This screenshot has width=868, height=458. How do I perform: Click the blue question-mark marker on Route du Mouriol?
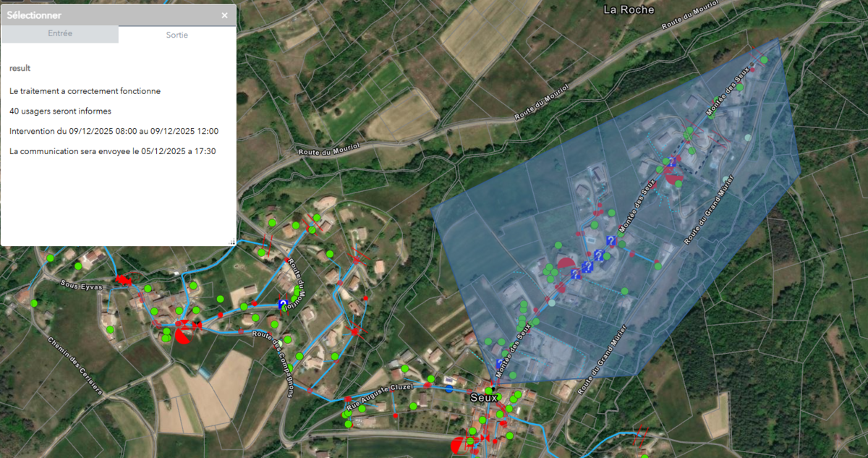coord(283,304)
